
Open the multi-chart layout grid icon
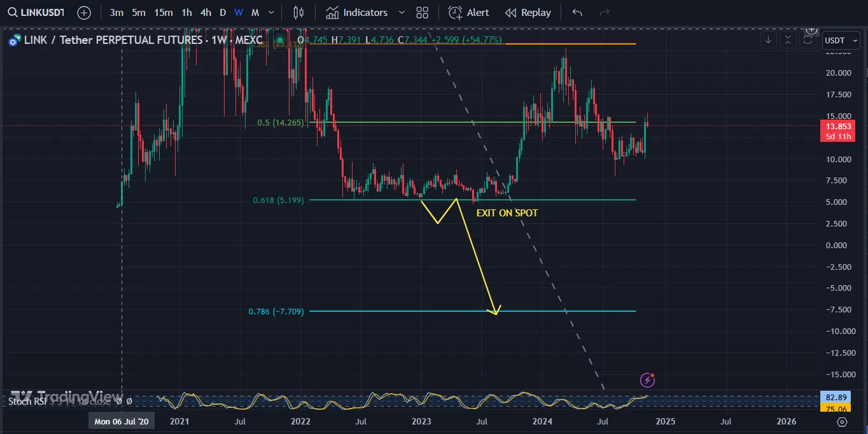423,12
